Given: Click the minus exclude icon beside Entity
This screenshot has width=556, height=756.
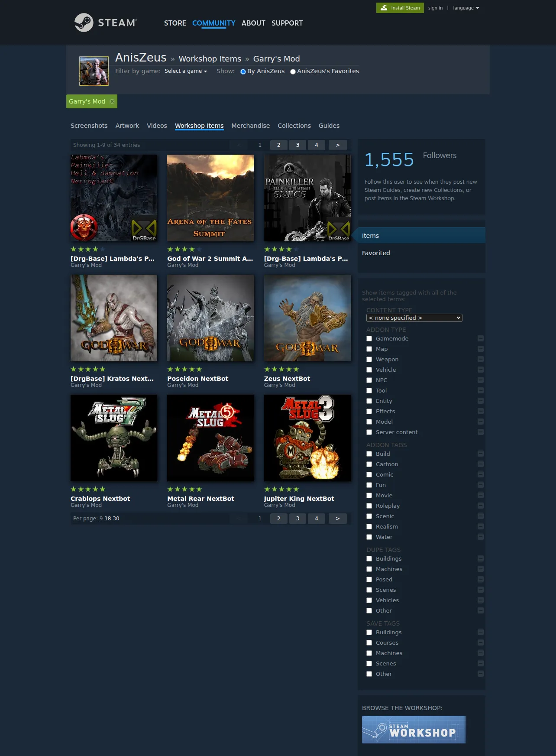Looking at the screenshot, I should click(x=481, y=401).
